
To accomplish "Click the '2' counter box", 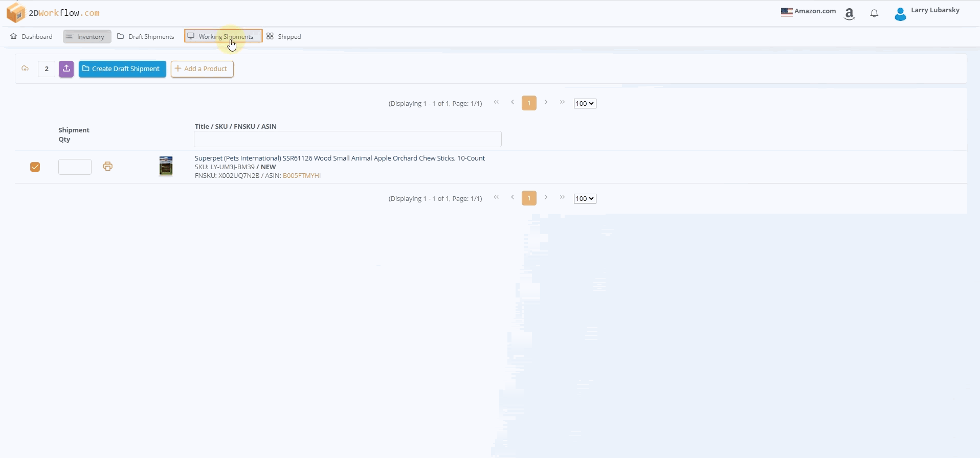I will (47, 69).
